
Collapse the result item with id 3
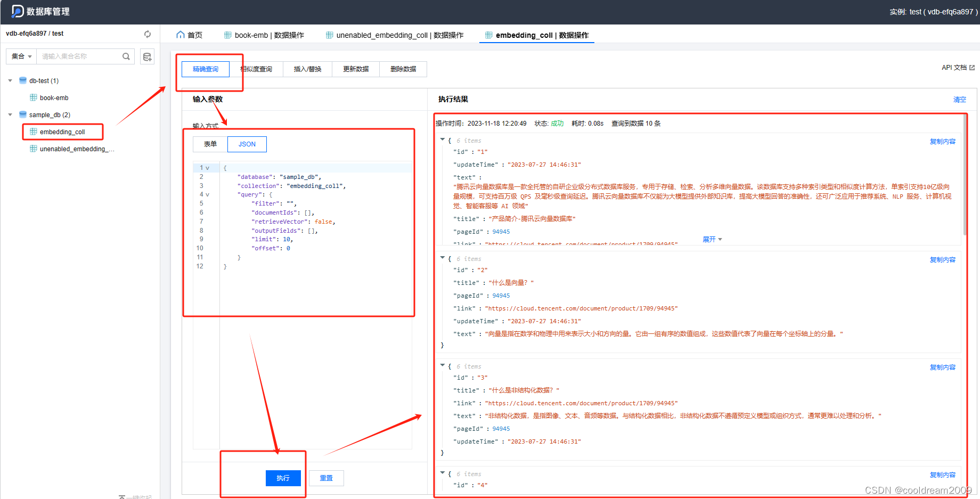tap(442, 365)
